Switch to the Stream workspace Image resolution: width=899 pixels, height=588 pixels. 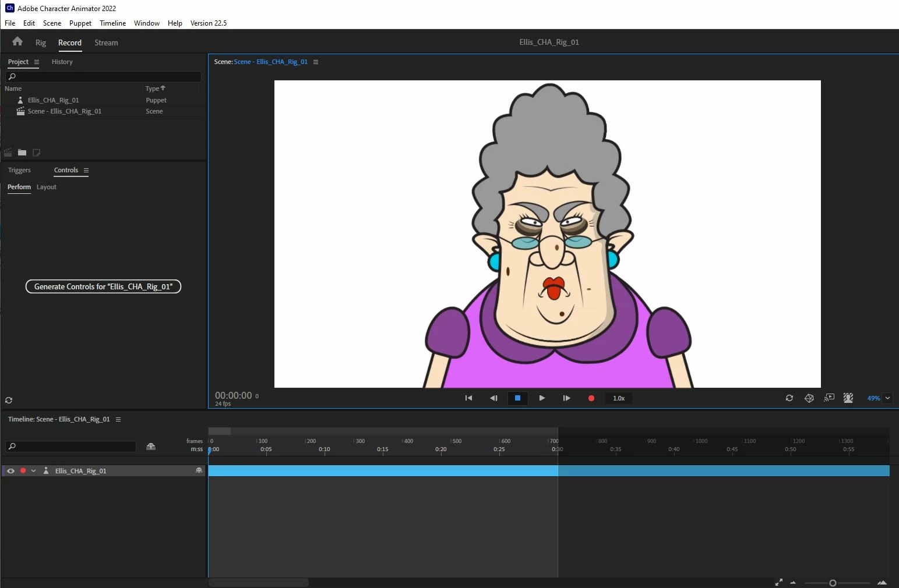tap(106, 42)
